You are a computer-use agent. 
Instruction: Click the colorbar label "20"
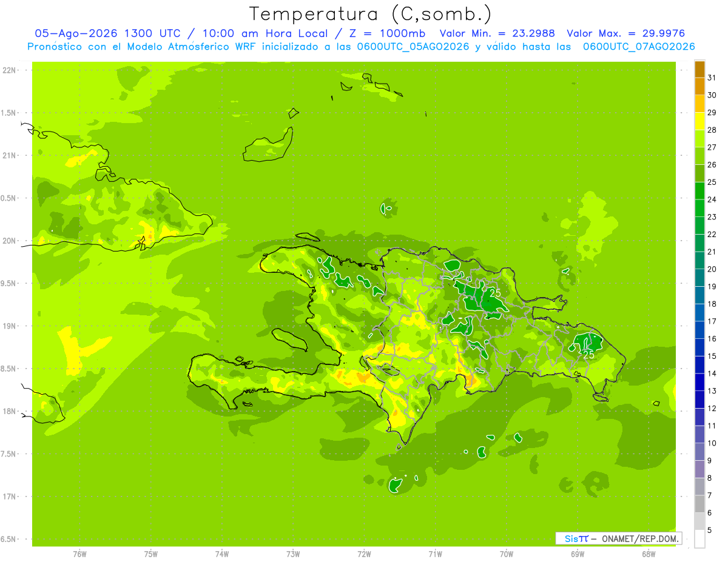(712, 269)
